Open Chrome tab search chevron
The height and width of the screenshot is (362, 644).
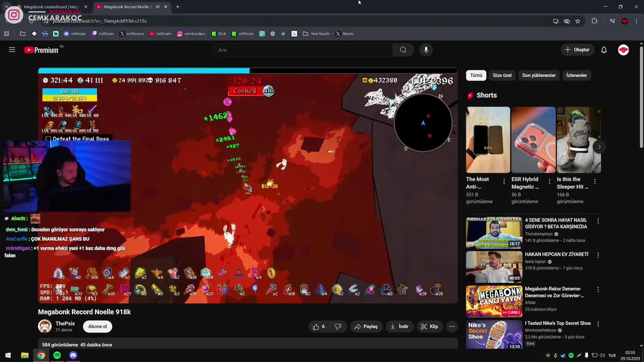[7, 7]
